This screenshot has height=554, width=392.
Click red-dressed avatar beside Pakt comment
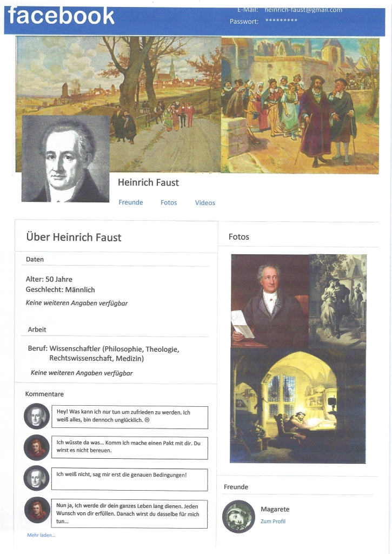(37, 447)
